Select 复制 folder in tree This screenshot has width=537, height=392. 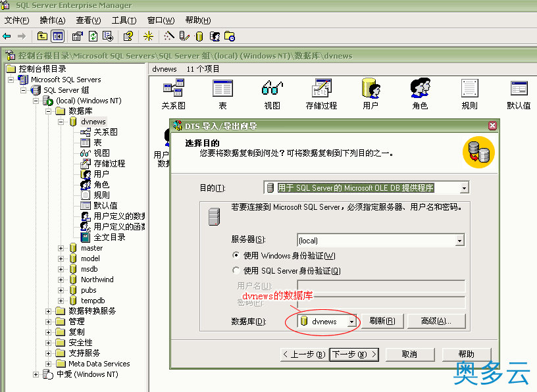click(76, 332)
